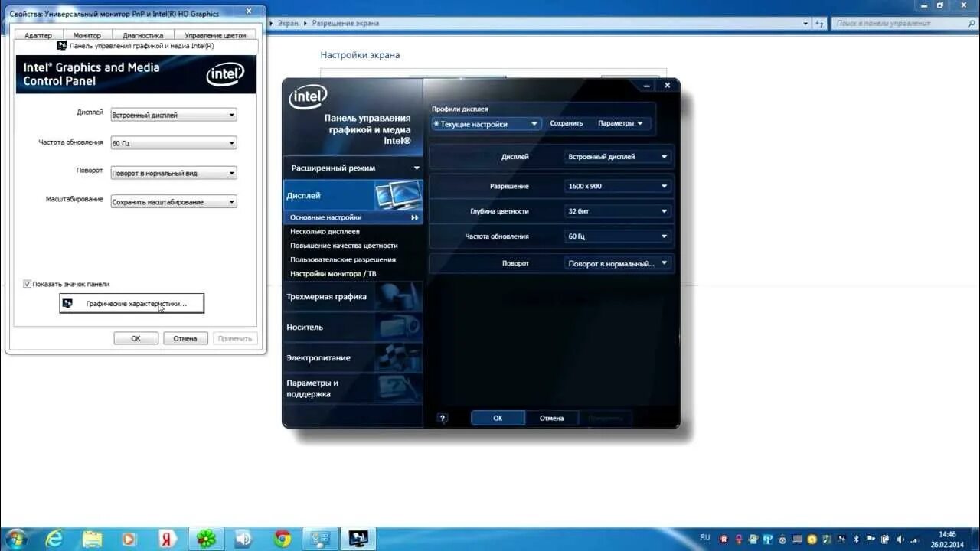This screenshot has height=551, width=980.
Task: Open the speaker app taskbar icon
Action: (x=243, y=539)
